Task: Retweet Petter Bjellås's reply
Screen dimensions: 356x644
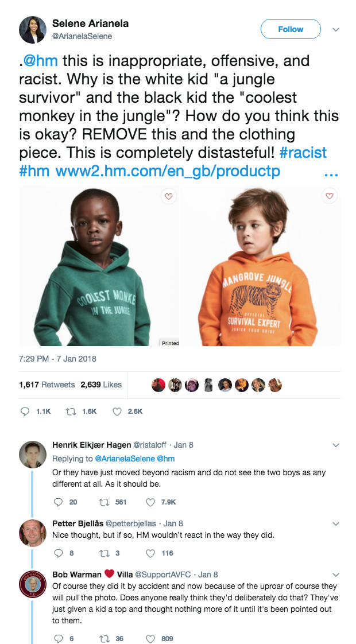Action: (x=105, y=553)
